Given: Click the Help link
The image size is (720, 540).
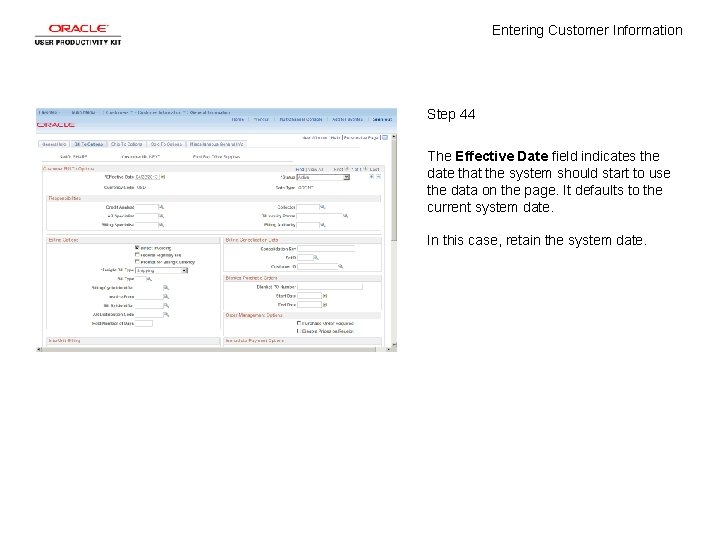Looking at the screenshot, I should pyautogui.click(x=335, y=138).
